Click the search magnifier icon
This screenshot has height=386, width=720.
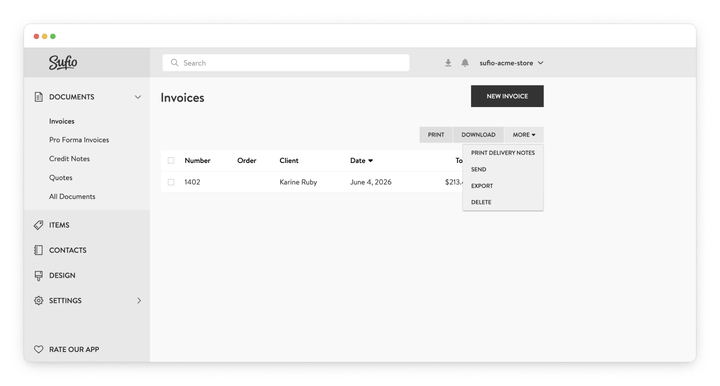(174, 62)
